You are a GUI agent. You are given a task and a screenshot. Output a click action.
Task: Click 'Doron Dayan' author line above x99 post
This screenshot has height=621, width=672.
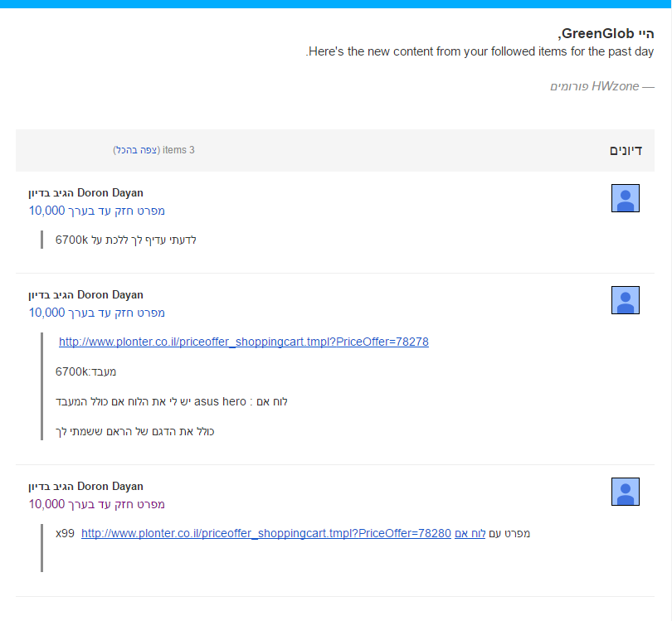(x=85, y=487)
